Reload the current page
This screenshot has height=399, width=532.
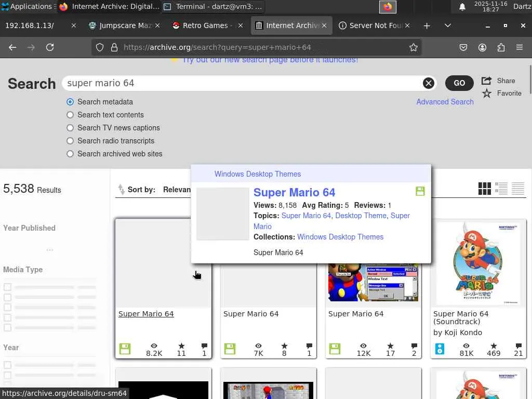pyautogui.click(x=50, y=47)
